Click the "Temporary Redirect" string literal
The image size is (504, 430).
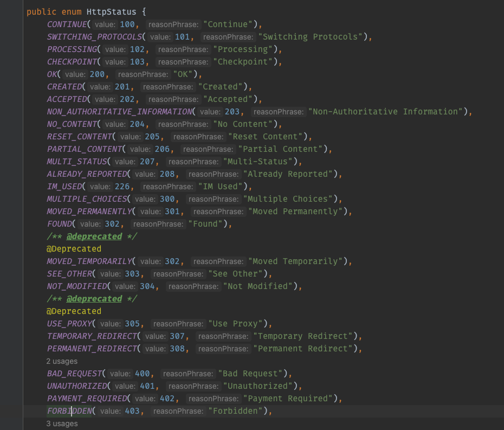(x=303, y=336)
